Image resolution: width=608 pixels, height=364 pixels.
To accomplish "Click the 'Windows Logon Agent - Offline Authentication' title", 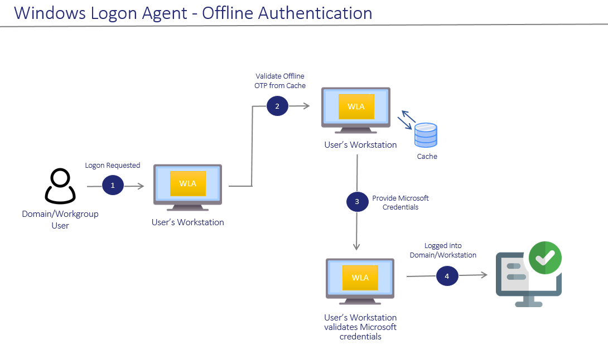I will point(193,12).
